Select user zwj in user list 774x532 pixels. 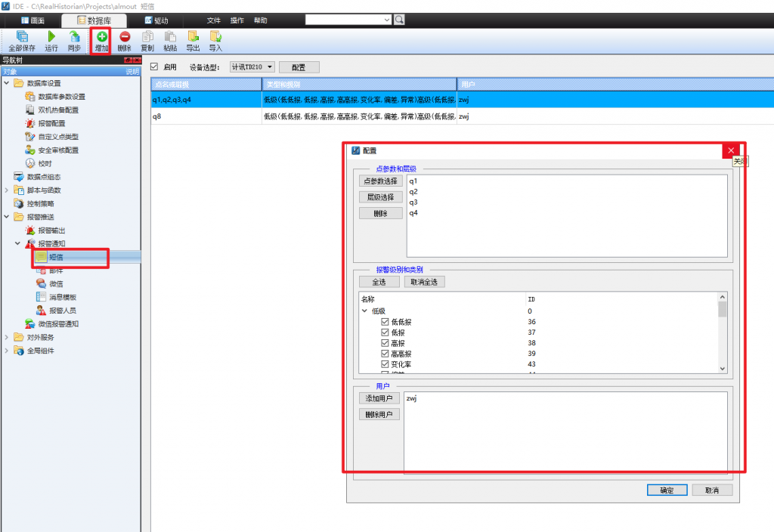click(412, 398)
